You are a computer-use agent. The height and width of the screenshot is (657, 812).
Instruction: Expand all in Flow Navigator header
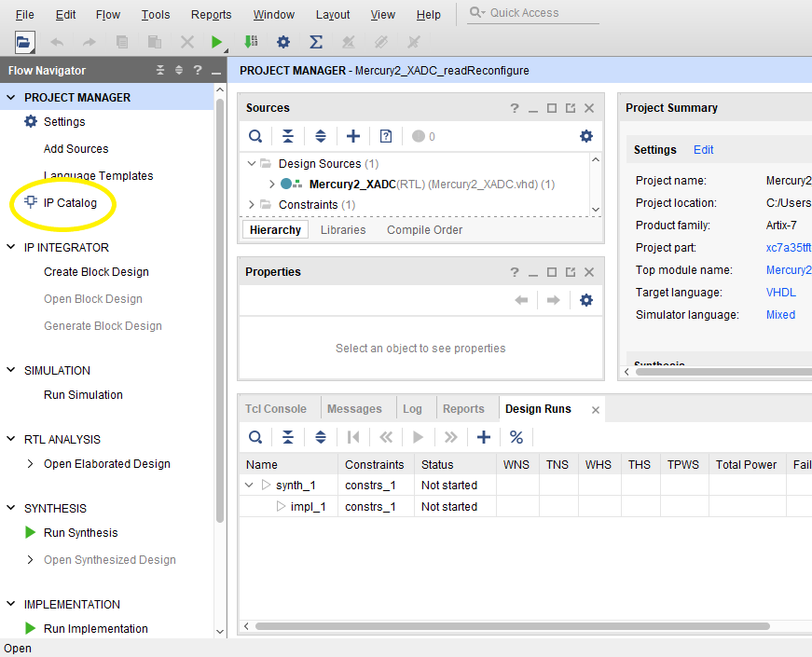[x=179, y=70]
